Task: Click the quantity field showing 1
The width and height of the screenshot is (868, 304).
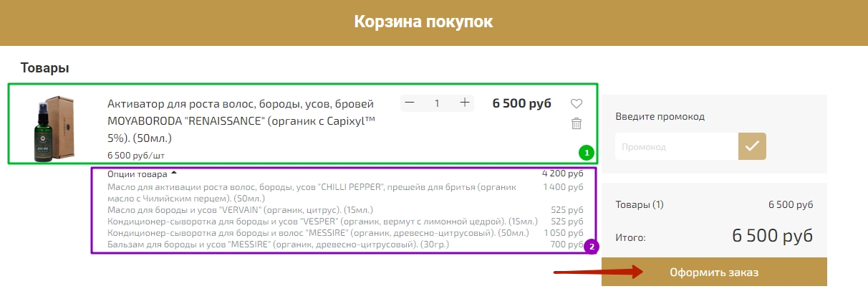Action: pos(437,103)
